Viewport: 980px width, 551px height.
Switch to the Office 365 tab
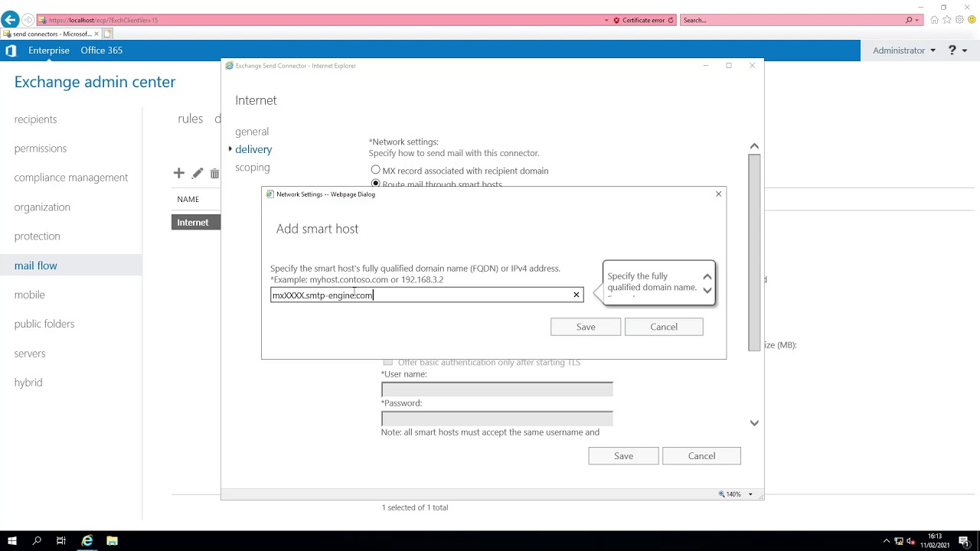[102, 51]
